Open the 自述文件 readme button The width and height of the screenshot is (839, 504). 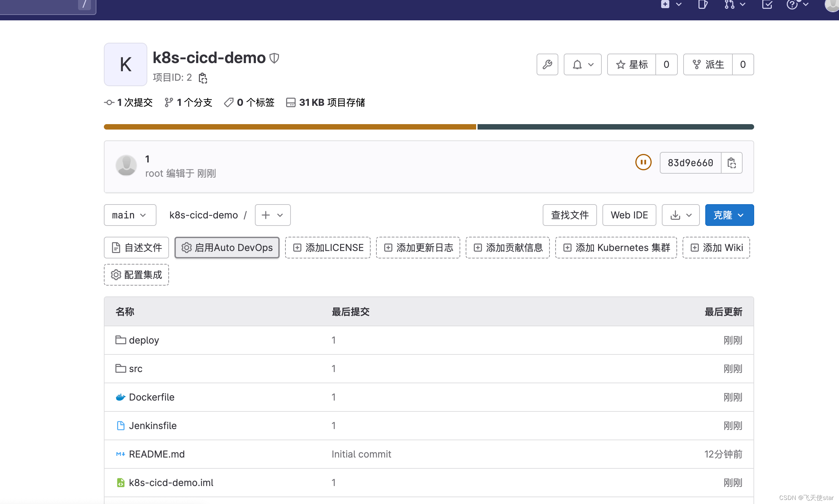coord(136,248)
